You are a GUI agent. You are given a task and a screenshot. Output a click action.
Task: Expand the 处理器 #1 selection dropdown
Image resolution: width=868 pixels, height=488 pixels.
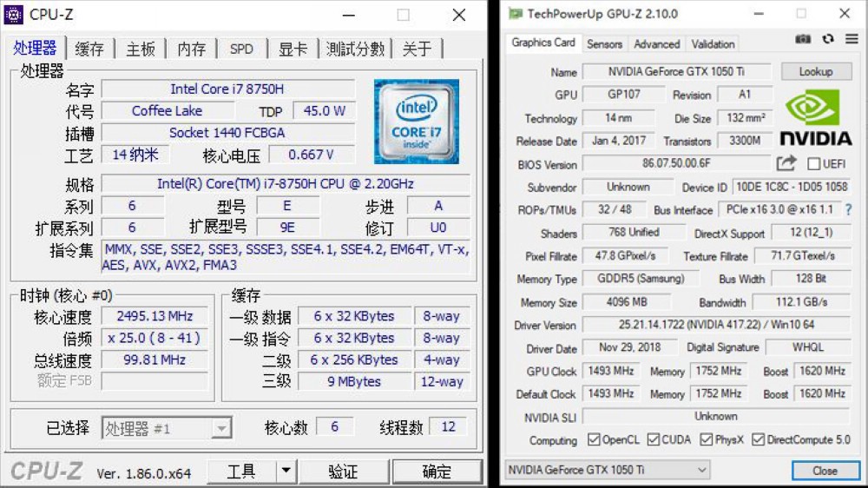click(221, 428)
